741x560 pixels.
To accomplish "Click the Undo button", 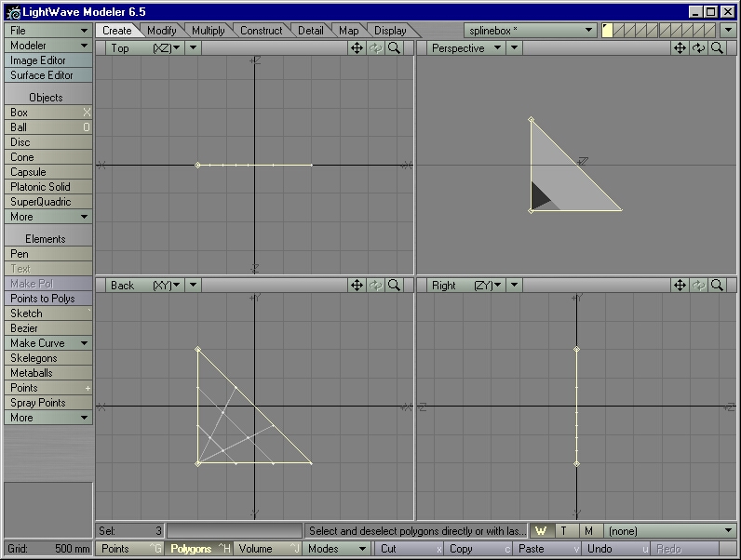I will pyautogui.click(x=616, y=549).
